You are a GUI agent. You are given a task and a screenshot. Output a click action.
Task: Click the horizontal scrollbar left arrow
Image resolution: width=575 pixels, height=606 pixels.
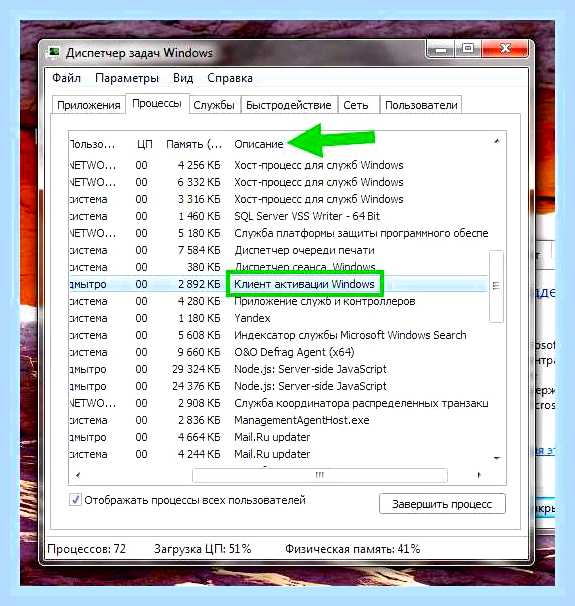click(78, 475)
